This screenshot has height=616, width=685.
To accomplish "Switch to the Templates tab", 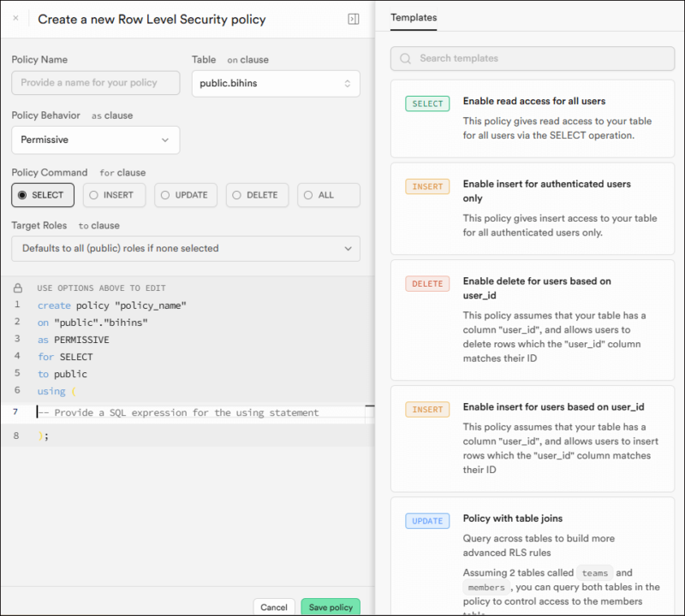I will tap(414, 17).
